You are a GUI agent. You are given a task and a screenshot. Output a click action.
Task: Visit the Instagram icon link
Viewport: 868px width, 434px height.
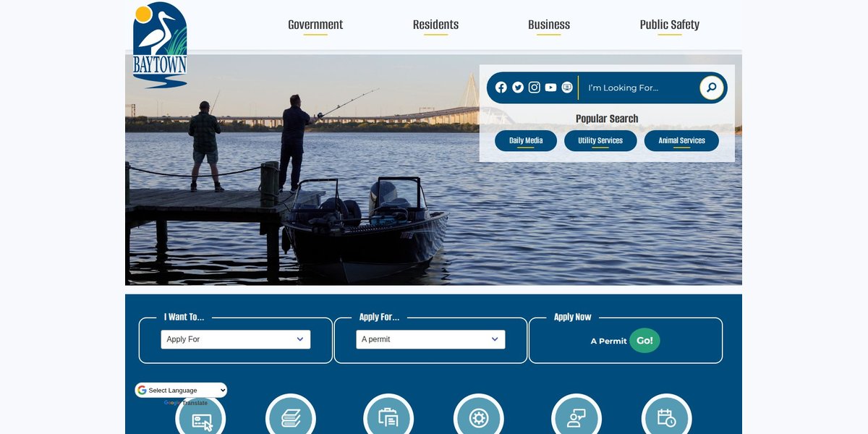[x=535, y=88]
